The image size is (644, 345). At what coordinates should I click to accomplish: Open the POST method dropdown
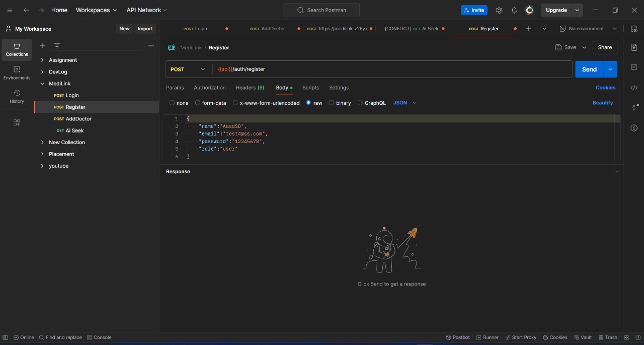[x=188, y=69]
